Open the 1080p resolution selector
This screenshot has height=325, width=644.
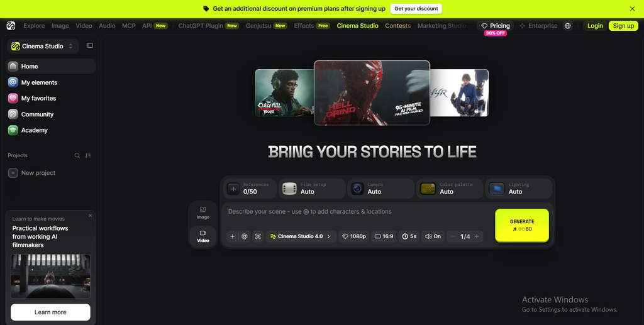click(354, 236)
